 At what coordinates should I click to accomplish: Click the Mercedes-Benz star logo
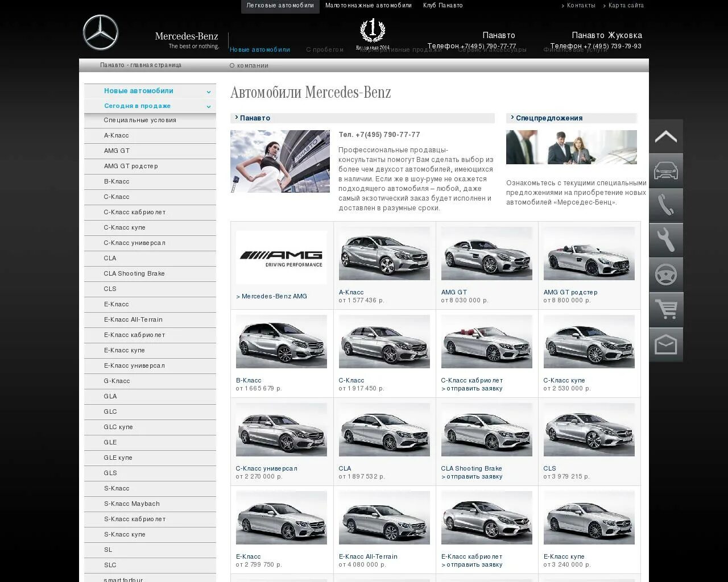[101, 32]
